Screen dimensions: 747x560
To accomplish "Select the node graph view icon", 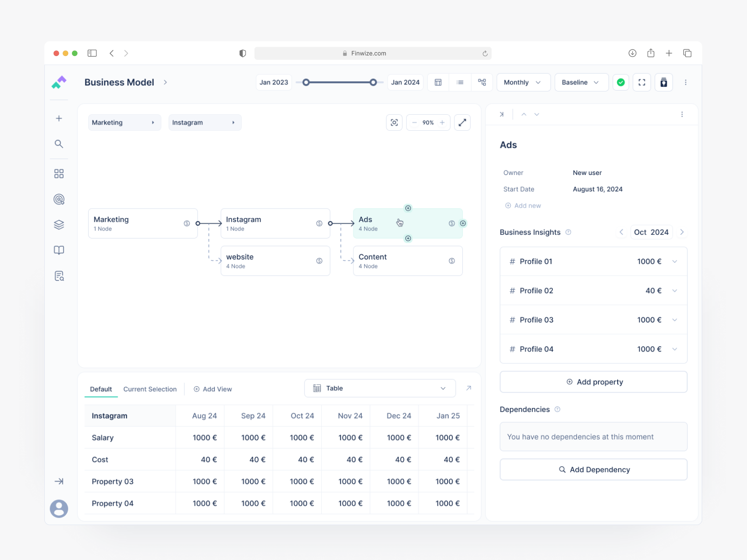I will [x=482, y=82].
